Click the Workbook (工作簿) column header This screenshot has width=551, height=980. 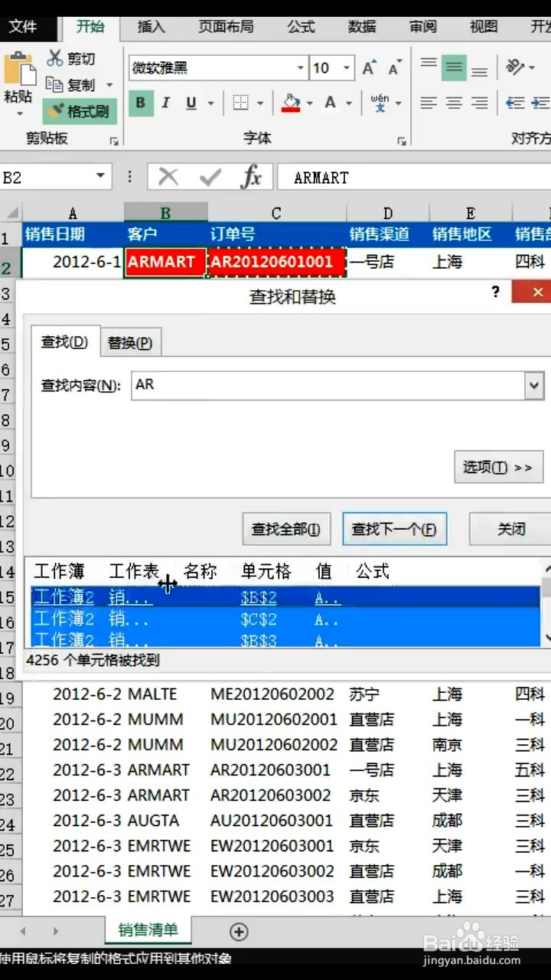(59, 571)
